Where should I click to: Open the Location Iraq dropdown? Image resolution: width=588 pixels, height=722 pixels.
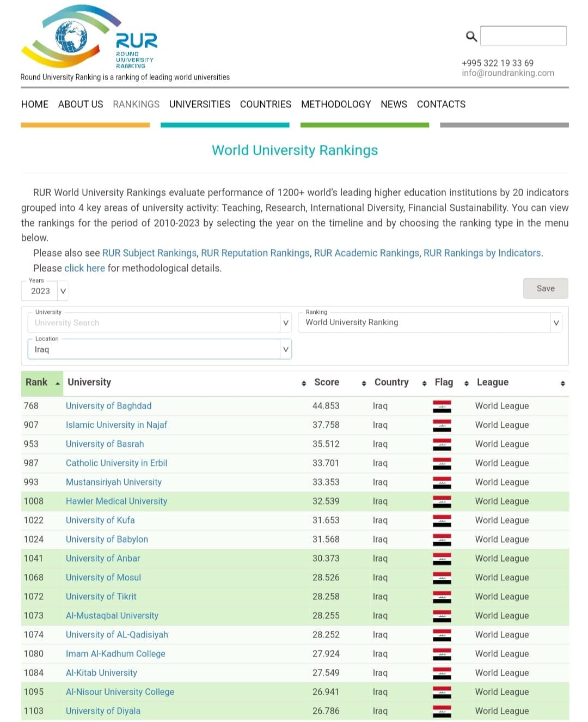(160, 349)
